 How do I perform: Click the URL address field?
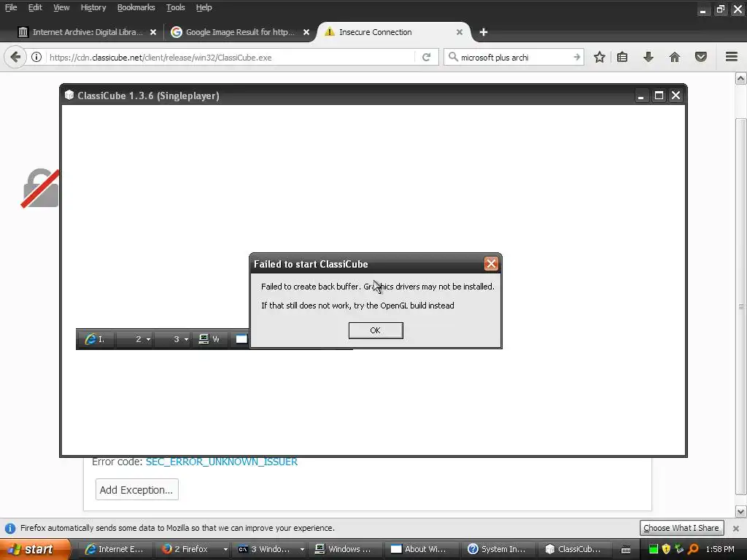[231, 57]
